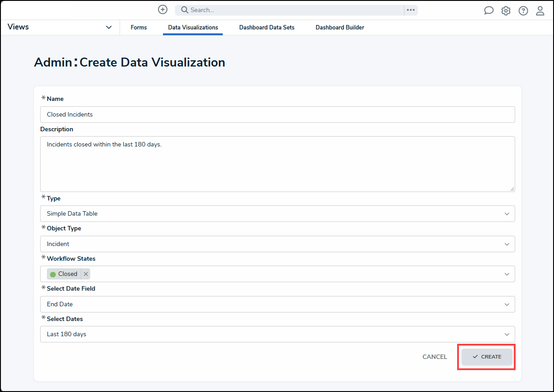Screen dimensions: 554x392
Task: Open the Select Date Field dropdown
Action: pos(278,304)
